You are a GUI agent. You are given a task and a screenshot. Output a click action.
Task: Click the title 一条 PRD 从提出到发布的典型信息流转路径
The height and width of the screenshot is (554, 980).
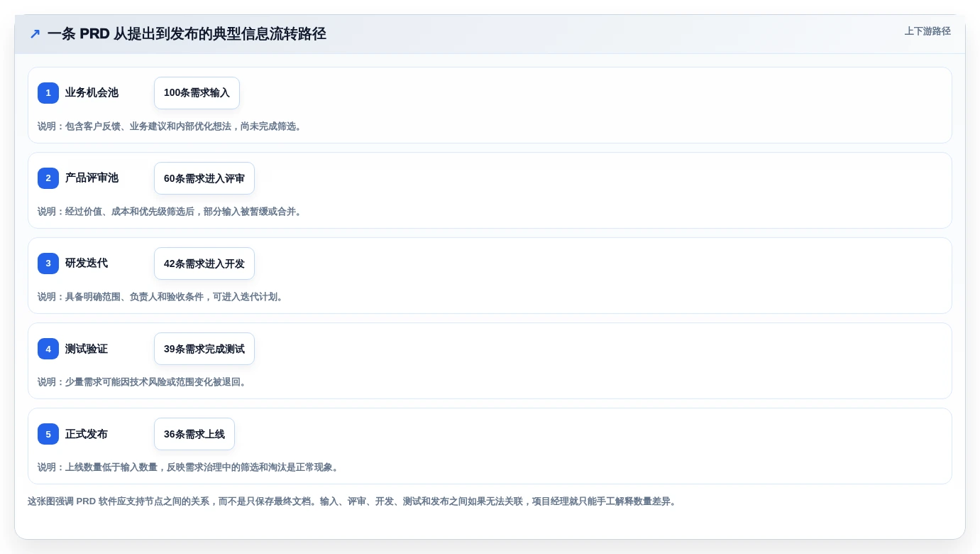(x=187, y=33)
